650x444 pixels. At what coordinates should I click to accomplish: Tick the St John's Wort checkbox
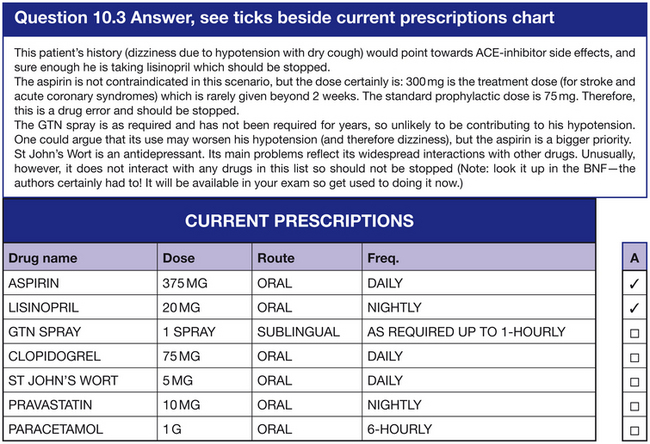coord(634,382)
